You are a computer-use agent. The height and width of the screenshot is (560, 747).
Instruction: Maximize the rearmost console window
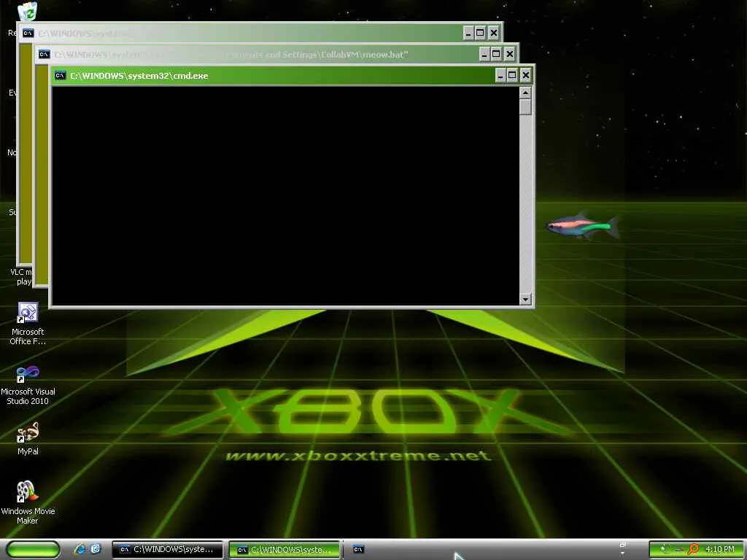(x=480, y=33)
